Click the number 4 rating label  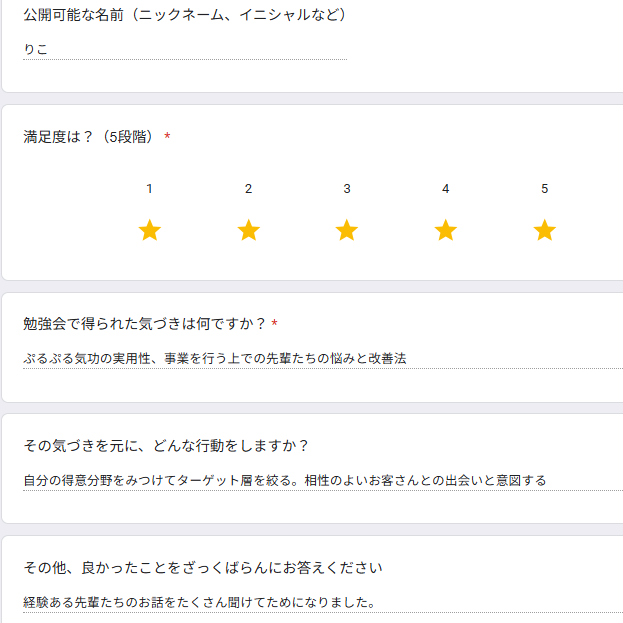[x=446, y=189]
